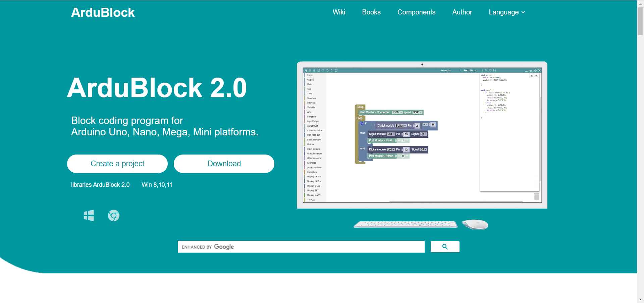Click the Download button

[x=224, y=164]
